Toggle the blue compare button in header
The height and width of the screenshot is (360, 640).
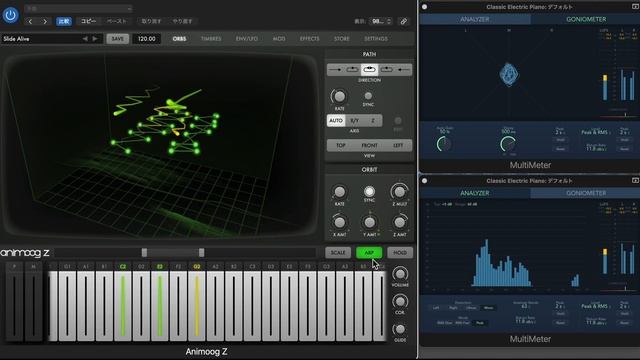(x=64, y=21)
